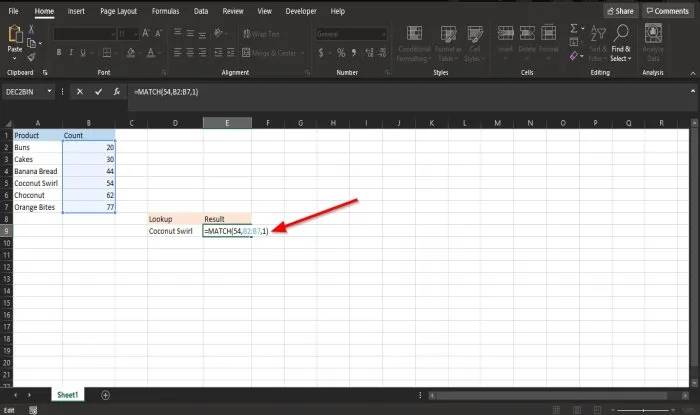Toggle Align Right in Alignment group
This screenshot has width=700, height=415.
[202, 53]
